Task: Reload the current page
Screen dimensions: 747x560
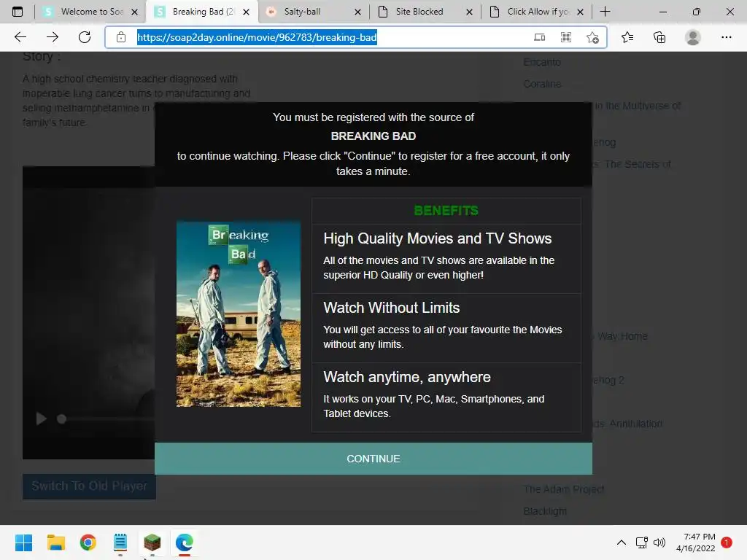Action: [85, 37]
